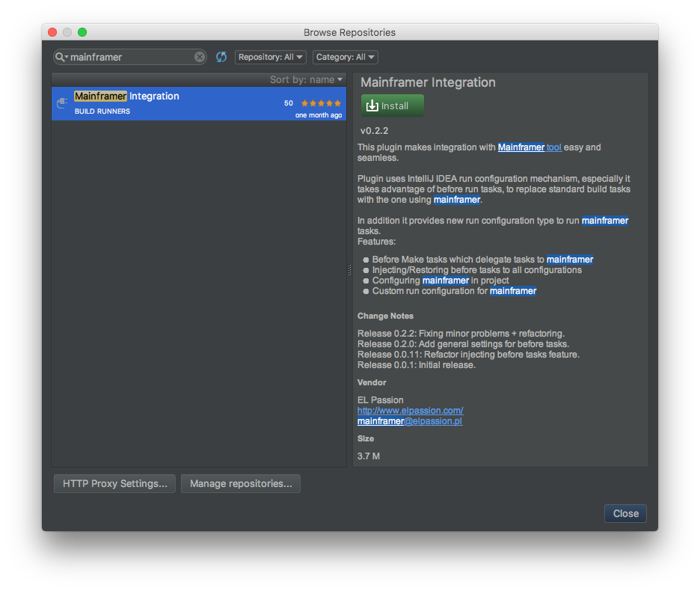Image resolution: width=700 pixels, height=591 pixels.
Task: Open the mainframer@elpassion.pl email link
Action: click(x=410, y=421)
